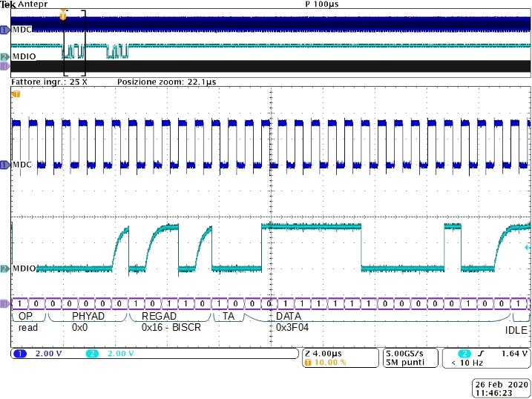Click the '26 Feb 2020' date stamp
This screenshot has width=532, height=399.
click(x=502, y=384)
